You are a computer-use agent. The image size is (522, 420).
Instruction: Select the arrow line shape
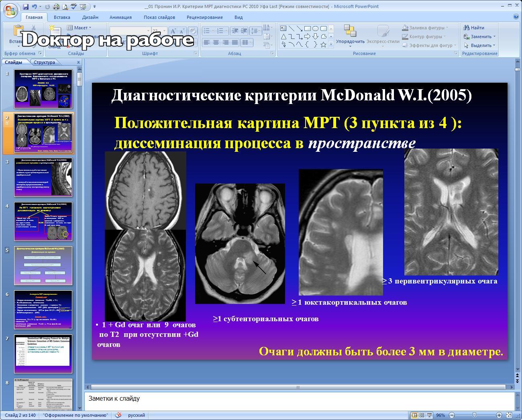pos(300,29)
